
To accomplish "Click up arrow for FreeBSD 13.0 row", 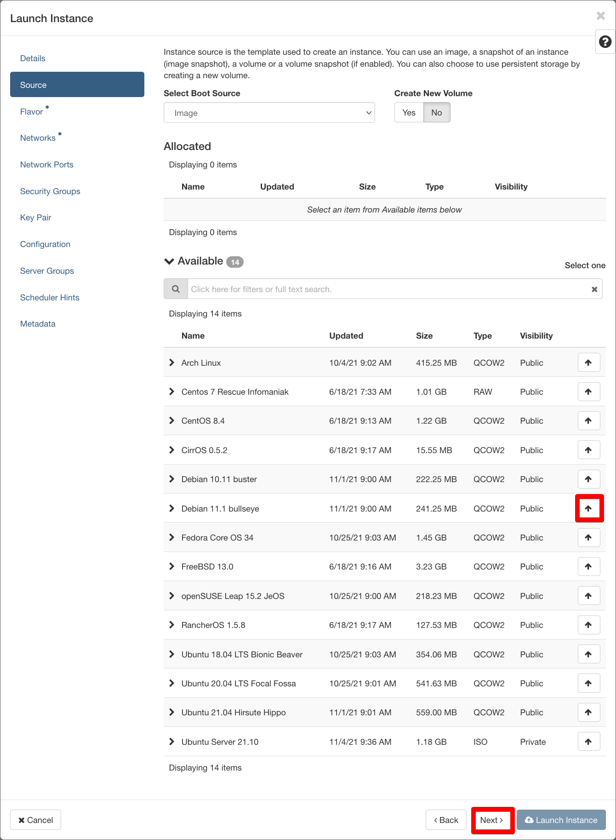I will point(588,566).
